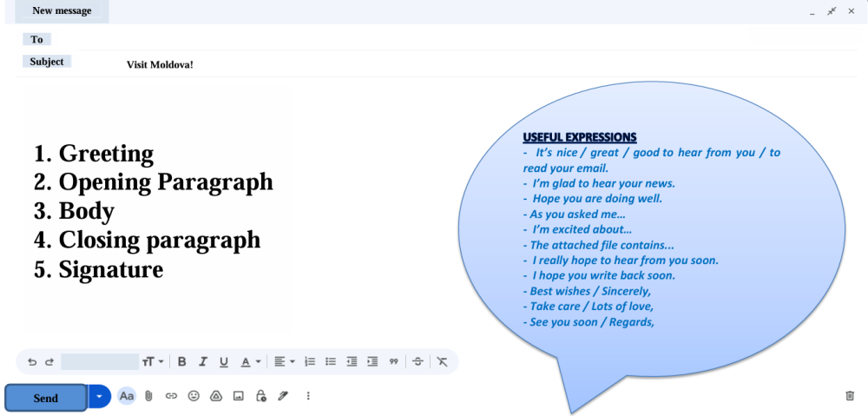Click the Subject label

tap(47, 62)
